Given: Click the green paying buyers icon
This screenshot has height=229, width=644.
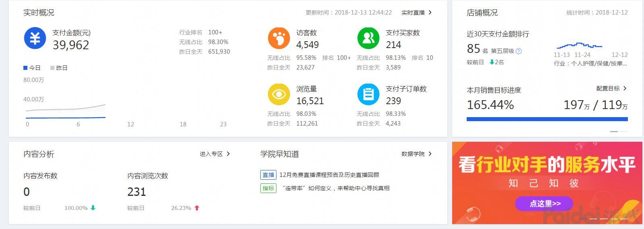Looking at the screenshot, I should pos(368,38).
